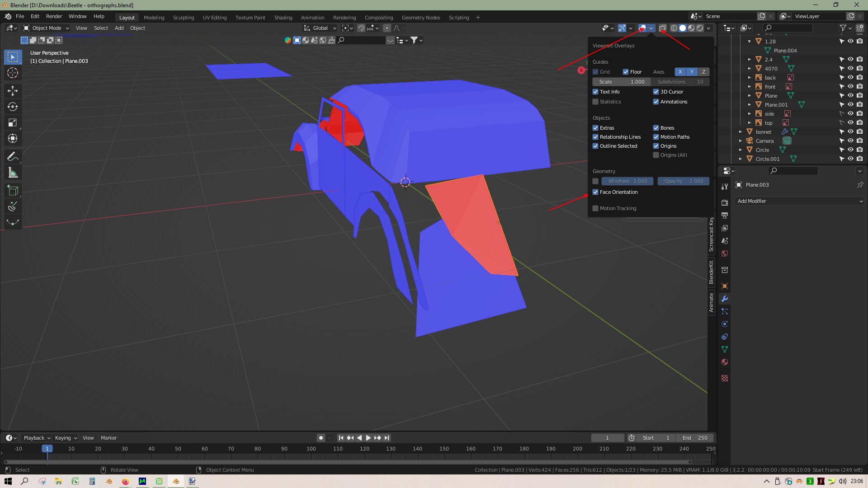This screenshot has height=488, width=868.
Task: Toggle X-ray mode in viewport header
Action: click(662, 28)
